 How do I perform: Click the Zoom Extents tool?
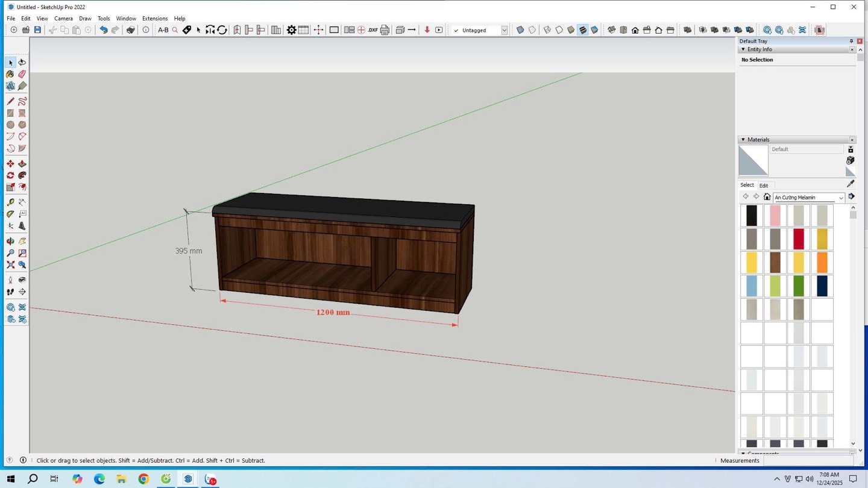coord(10,264)
